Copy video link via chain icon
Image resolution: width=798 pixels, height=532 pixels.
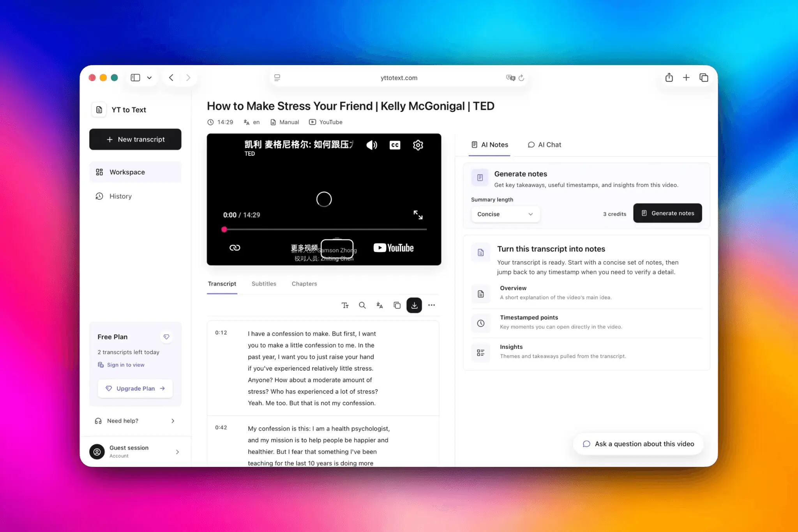tap(235, 248)
